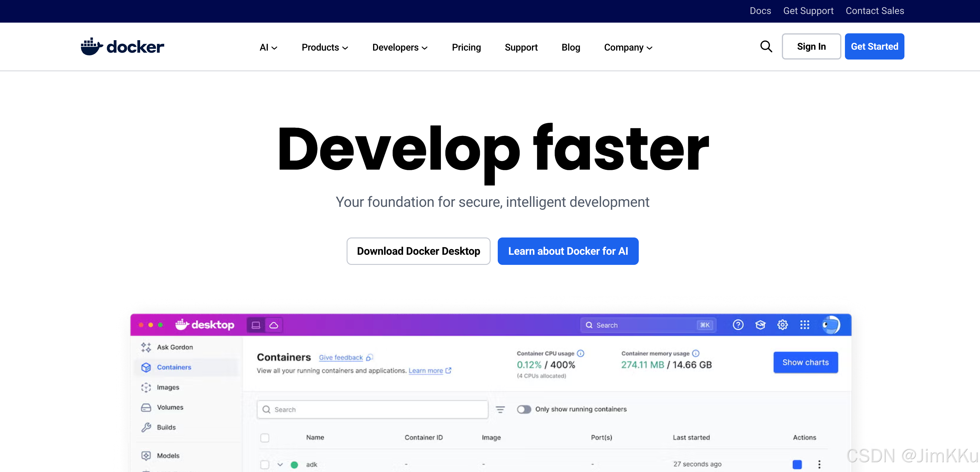This screenshot has width=980, height=472.
Task: Open the Get Support link
Action: [808, 11]
